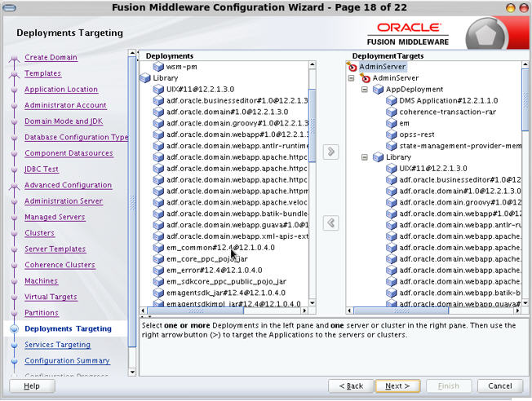The height and width of the screenshot is (401, 532).
Task: Click icon of em_core_ppc_pojo_jar library
Action: tap(158, 259)
